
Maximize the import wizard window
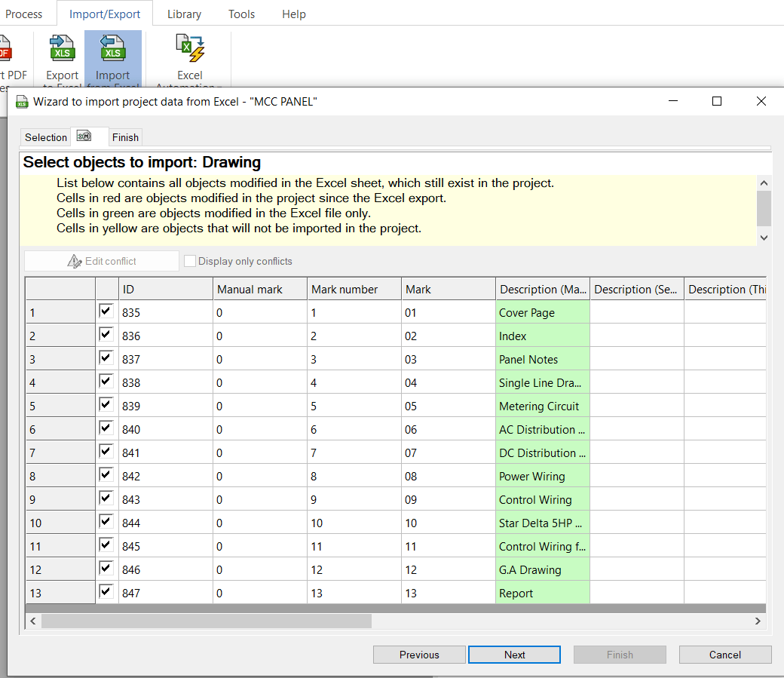[x=716, y=101]
